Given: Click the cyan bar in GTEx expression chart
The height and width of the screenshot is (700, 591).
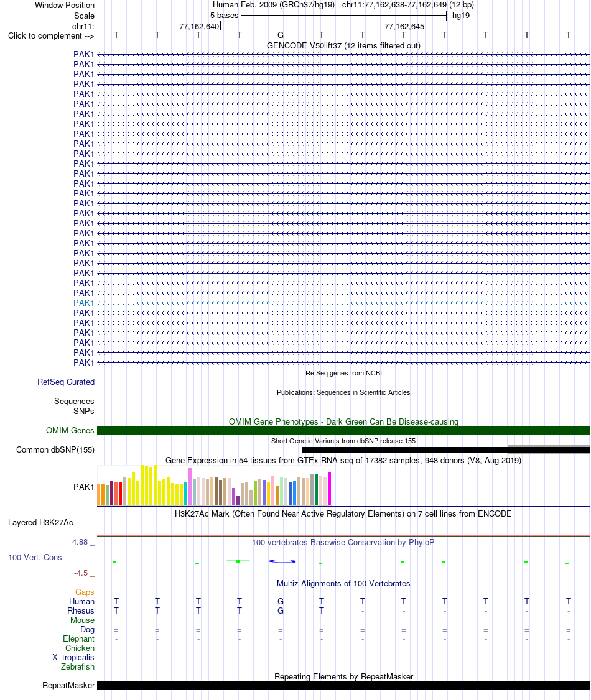Looking at the screenshot, I should [x=186, y=494].
